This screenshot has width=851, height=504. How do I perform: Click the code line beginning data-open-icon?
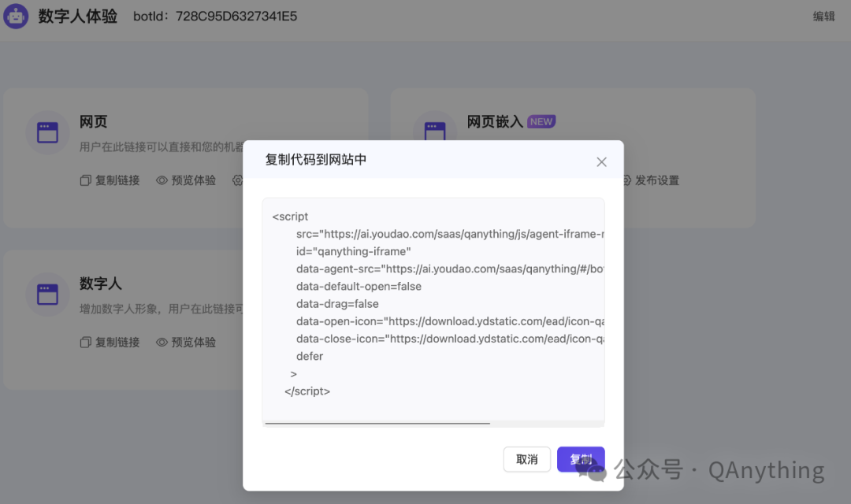pyautogui.click(x=450, y=321)
